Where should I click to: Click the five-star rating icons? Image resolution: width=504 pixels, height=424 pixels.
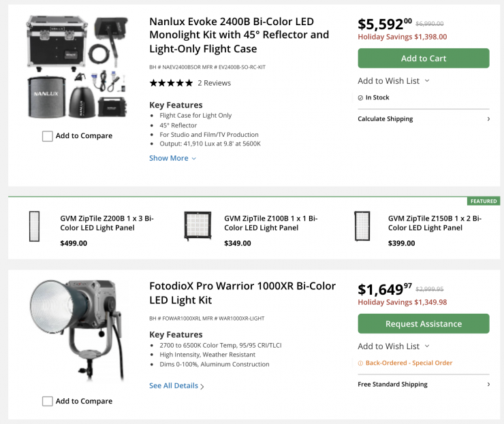pyautogui.click(x=171, y=83)
